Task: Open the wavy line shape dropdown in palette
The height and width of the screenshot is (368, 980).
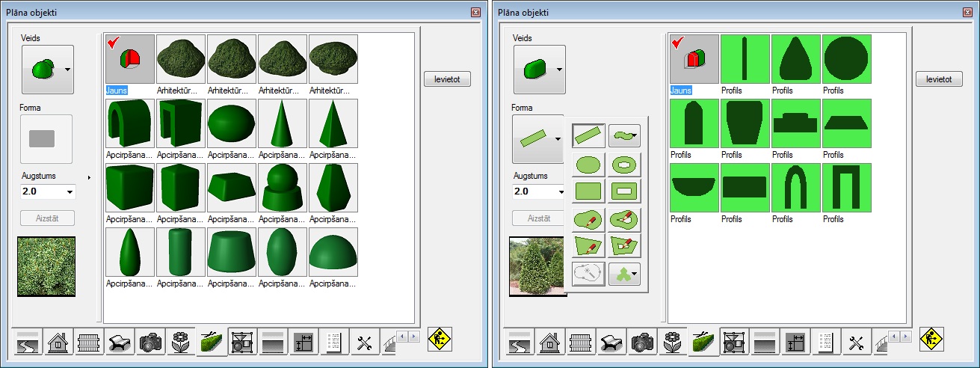Action: point(635,135)
